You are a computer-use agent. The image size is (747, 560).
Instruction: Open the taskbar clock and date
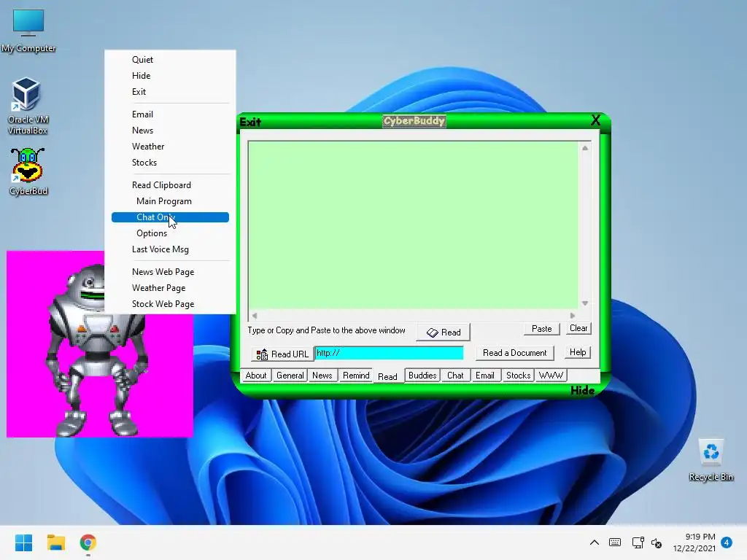click(694, 542)
